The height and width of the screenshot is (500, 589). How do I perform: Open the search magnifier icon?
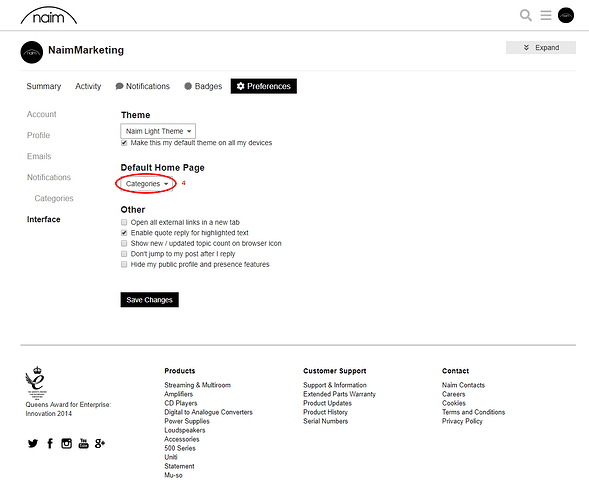[x=526, y=15]
